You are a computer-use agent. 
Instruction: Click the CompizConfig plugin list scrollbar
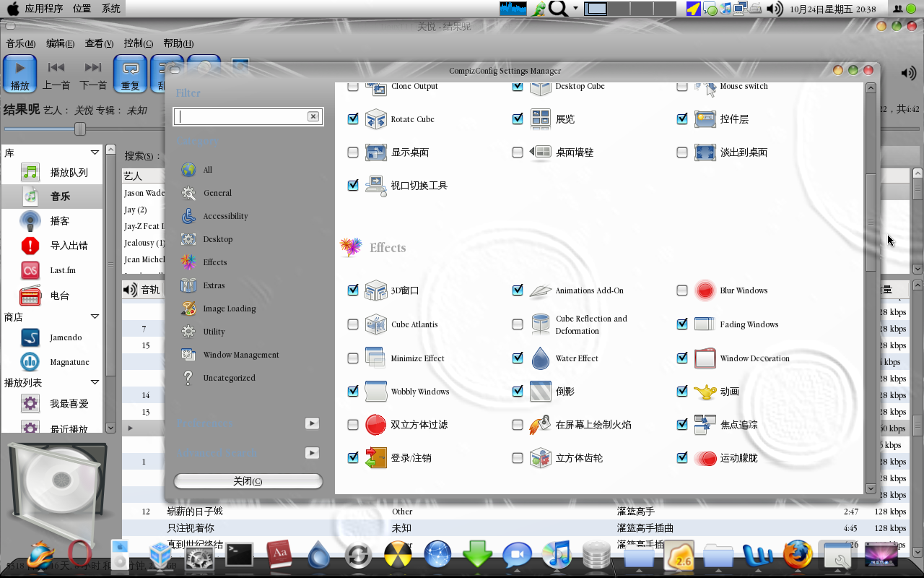click(871, 223)
